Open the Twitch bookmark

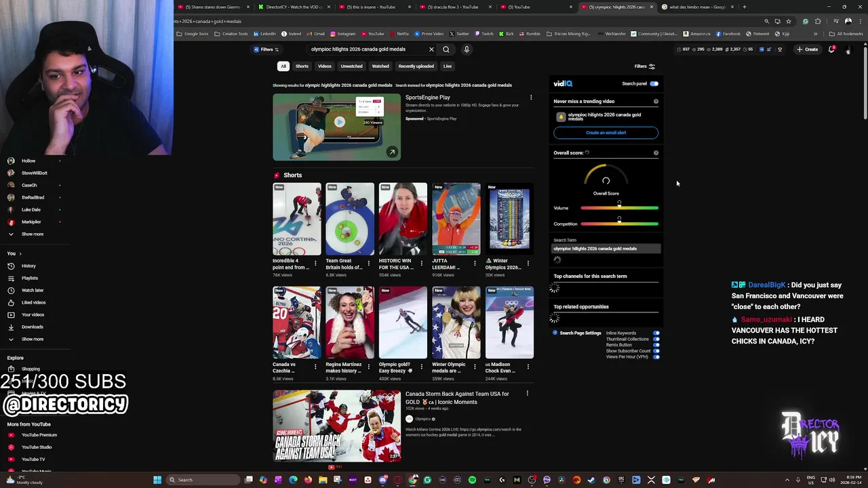tap(484, 34)
